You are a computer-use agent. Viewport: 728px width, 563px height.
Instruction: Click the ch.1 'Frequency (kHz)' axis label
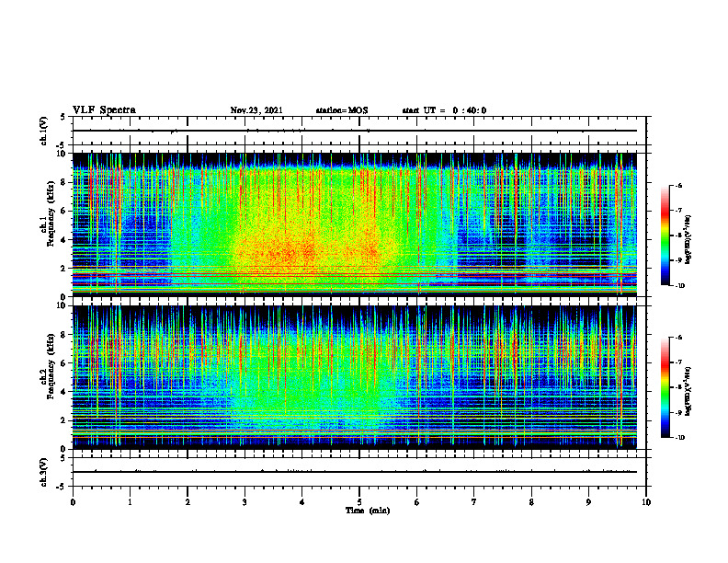(x=51, y=214)
